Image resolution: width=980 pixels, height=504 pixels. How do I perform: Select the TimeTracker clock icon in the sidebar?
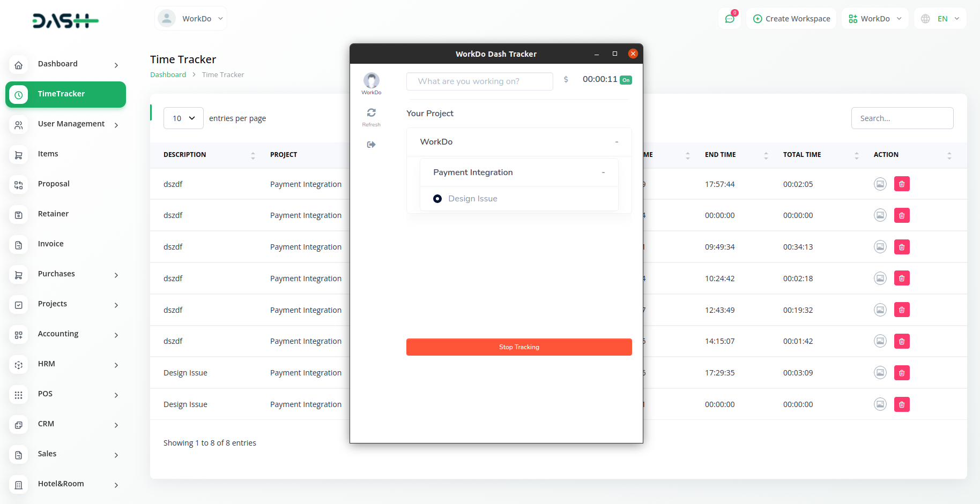pos(19,94)
